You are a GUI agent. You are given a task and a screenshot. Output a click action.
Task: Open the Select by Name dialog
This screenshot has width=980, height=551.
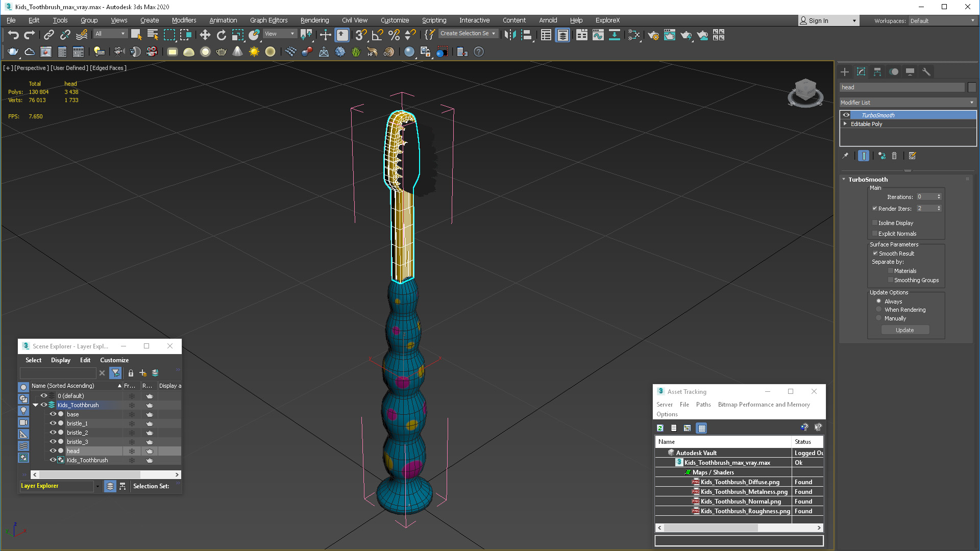[153, 35]
